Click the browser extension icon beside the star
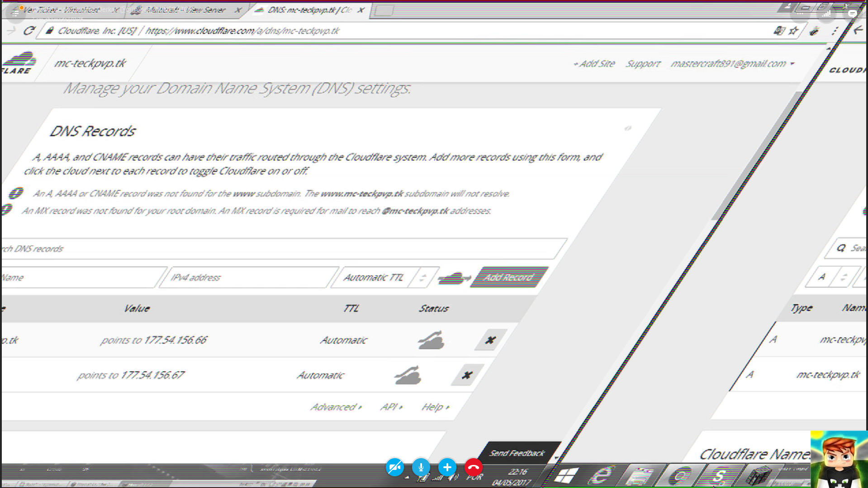The image size is (868, 488). [814, 31]
